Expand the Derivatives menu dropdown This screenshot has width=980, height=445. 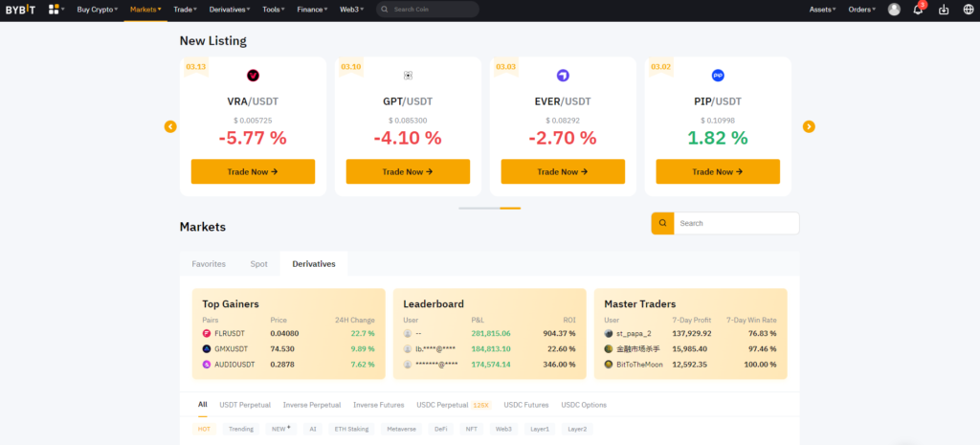click(x=230, y=10)
